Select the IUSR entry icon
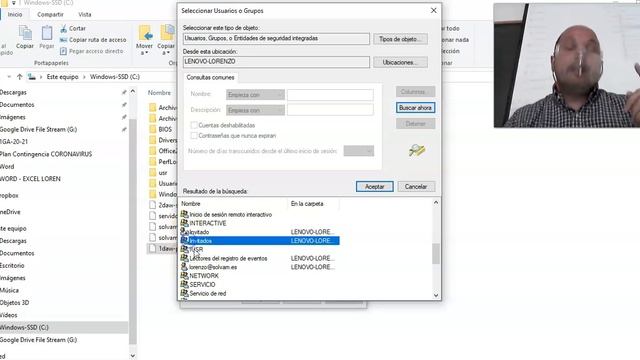 [184, 249]
